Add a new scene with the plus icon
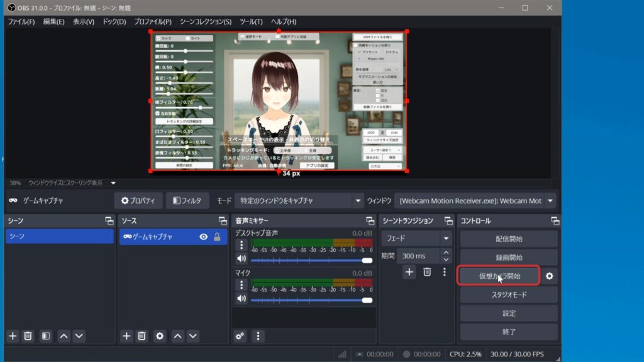644x362 pixels. click(13, 336)
